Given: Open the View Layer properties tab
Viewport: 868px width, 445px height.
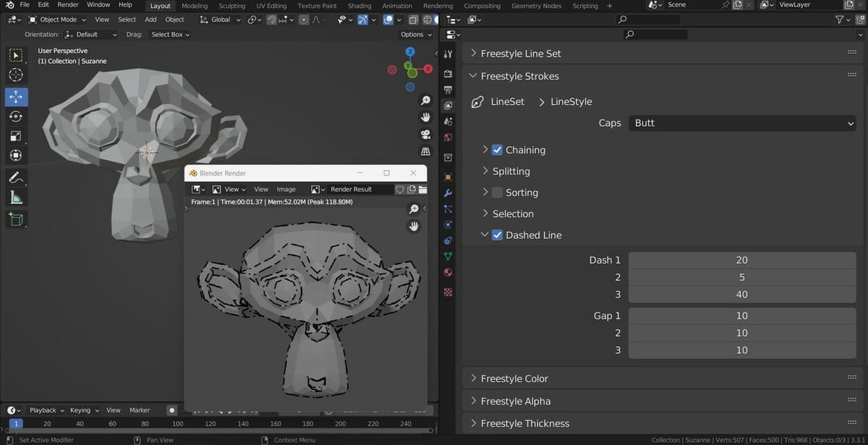Looking at the screenshot, I should point(448,106).
